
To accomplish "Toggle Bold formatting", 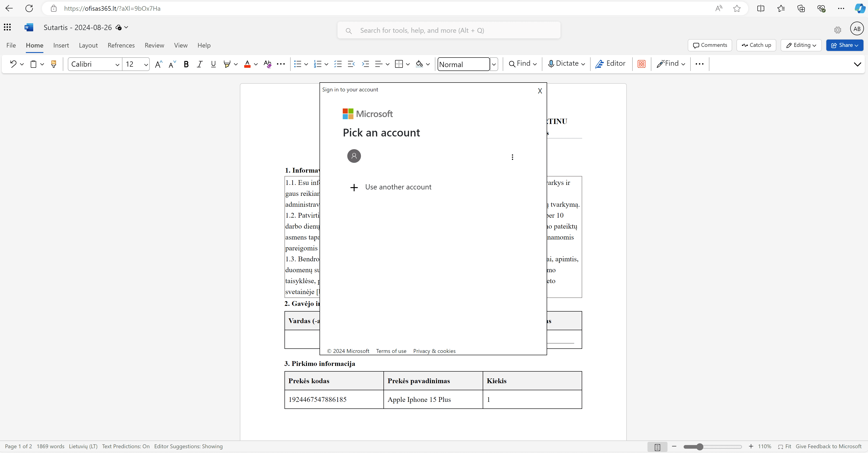I will (186, 64).
